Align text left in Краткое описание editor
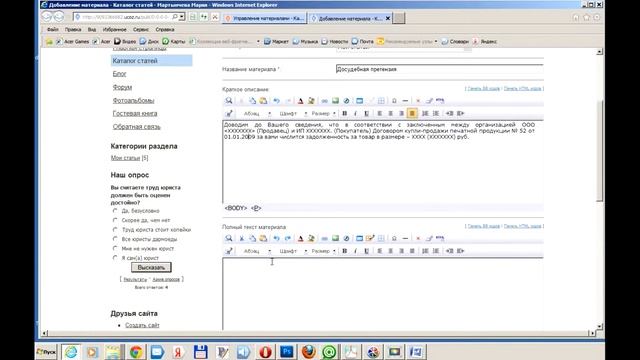The width and height of the screenshot is (640, 360). pos(380,113)
